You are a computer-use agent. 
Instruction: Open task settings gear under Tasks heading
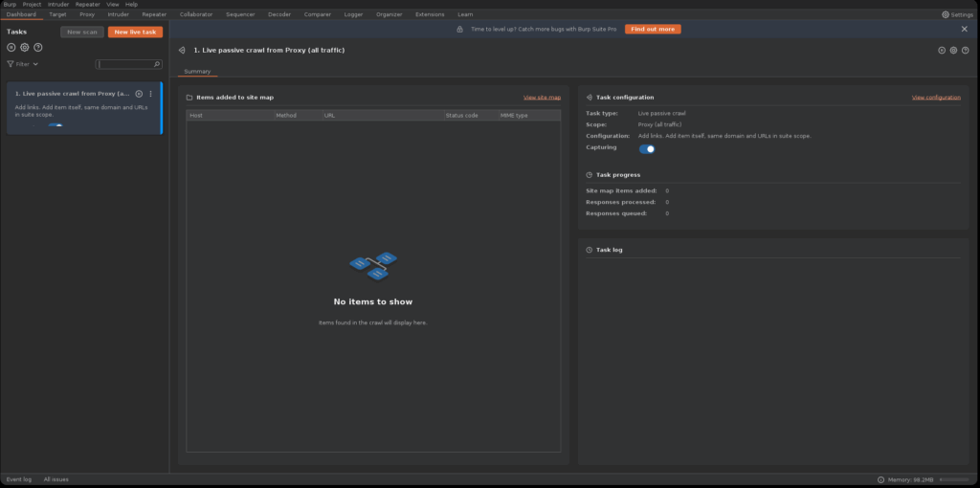[x=25, y=47]
